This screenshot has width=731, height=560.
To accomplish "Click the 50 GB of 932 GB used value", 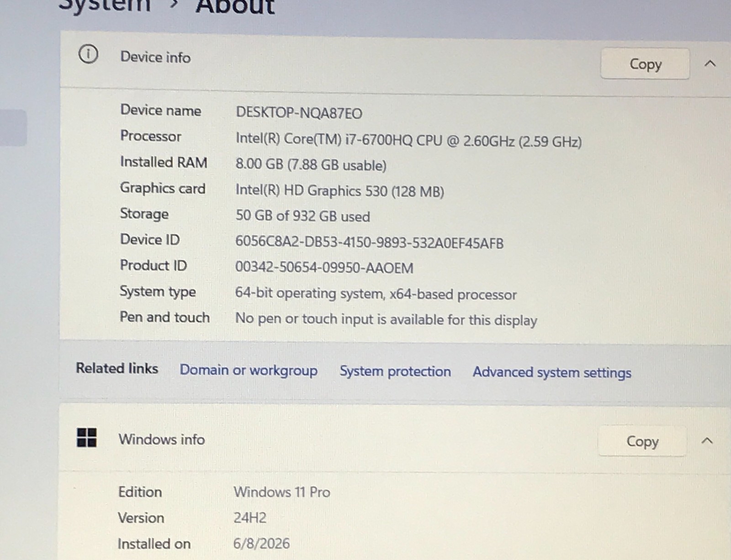I will pyautogui.click(x=302, y=216).
